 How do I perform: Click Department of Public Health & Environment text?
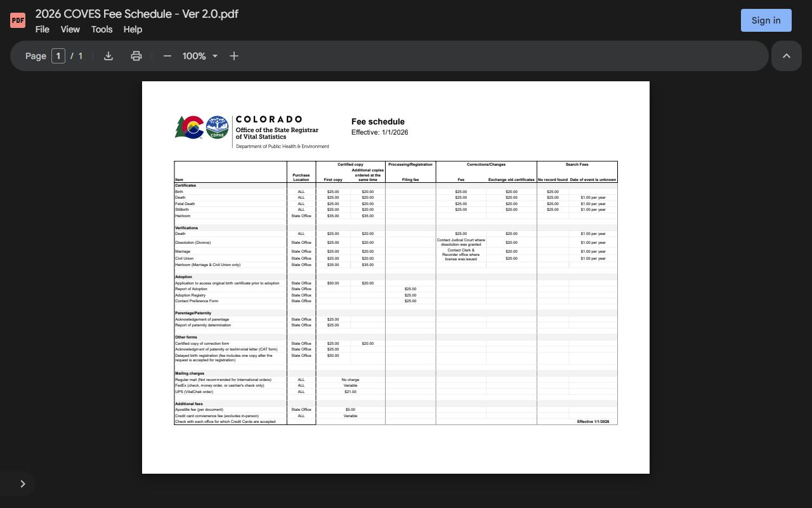(x=282, y=147)
